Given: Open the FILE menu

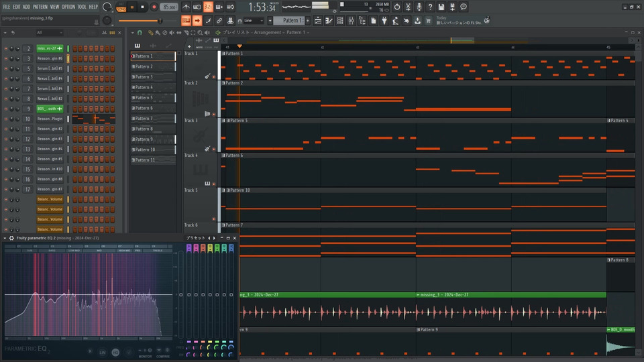Looking at the screenshot, I should point(7,7).
